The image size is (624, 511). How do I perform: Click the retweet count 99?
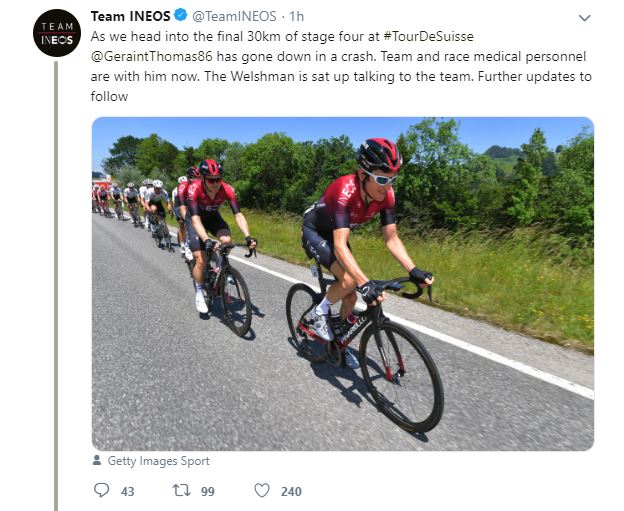pyautogui.click(x=208, y=491)
